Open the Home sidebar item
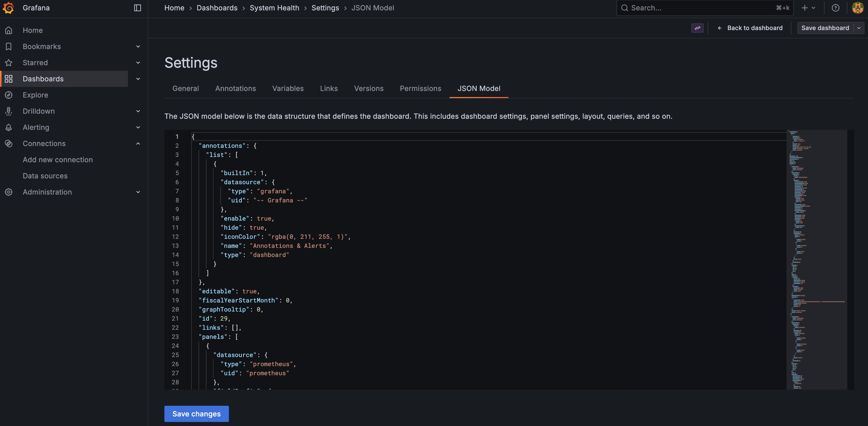 33,30
